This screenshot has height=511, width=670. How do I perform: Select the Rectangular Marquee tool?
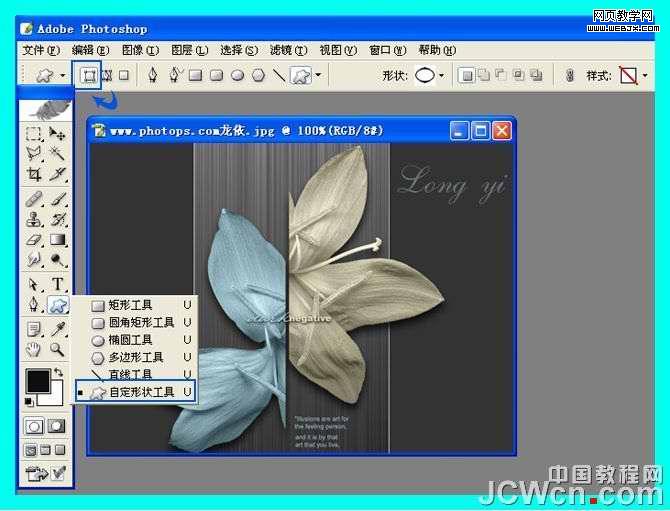pos(33,134)
